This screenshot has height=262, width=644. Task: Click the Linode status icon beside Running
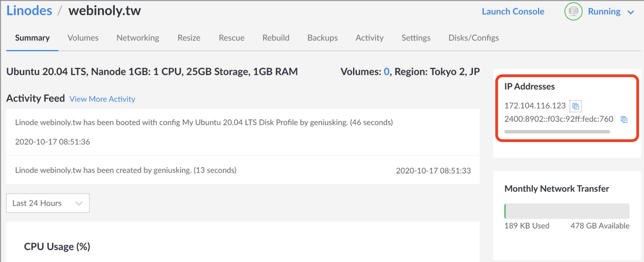pyautogui.click(x=574, y=11)
